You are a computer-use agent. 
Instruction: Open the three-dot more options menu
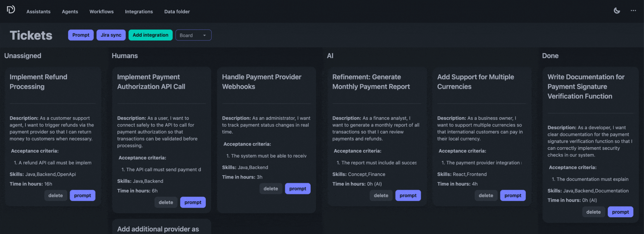[633, 11]
